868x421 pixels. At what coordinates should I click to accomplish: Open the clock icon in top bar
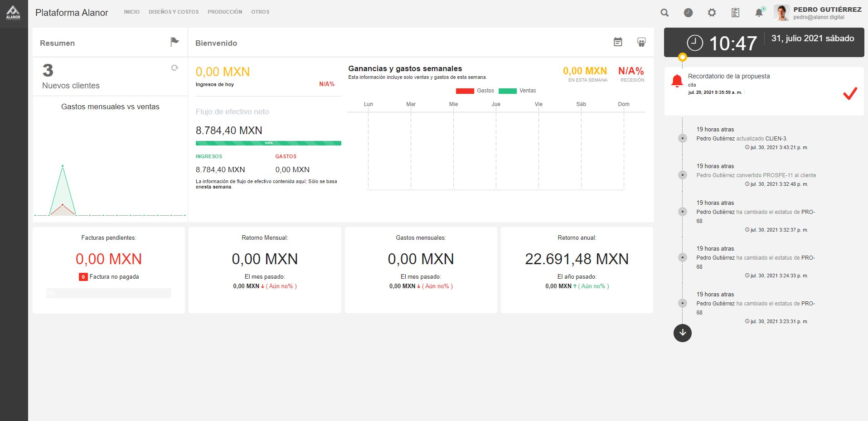[688, 13]
